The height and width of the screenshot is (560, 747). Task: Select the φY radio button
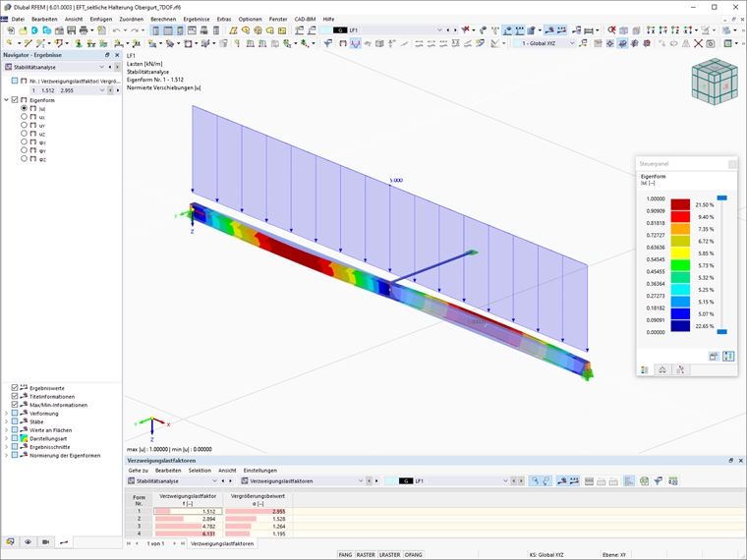coord(24,150)
